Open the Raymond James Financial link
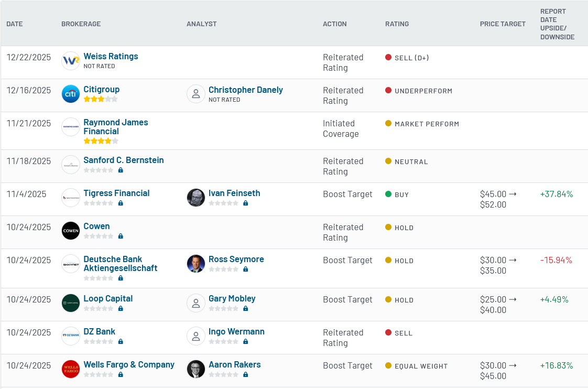The image size is (588, 389). [x=115, y=127]
